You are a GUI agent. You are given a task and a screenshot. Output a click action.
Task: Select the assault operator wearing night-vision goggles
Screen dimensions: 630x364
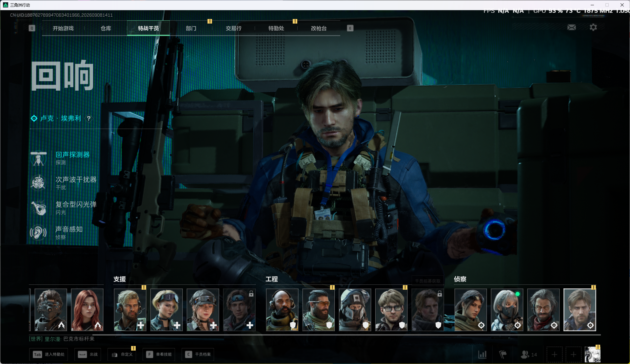[x=51, y=310]
